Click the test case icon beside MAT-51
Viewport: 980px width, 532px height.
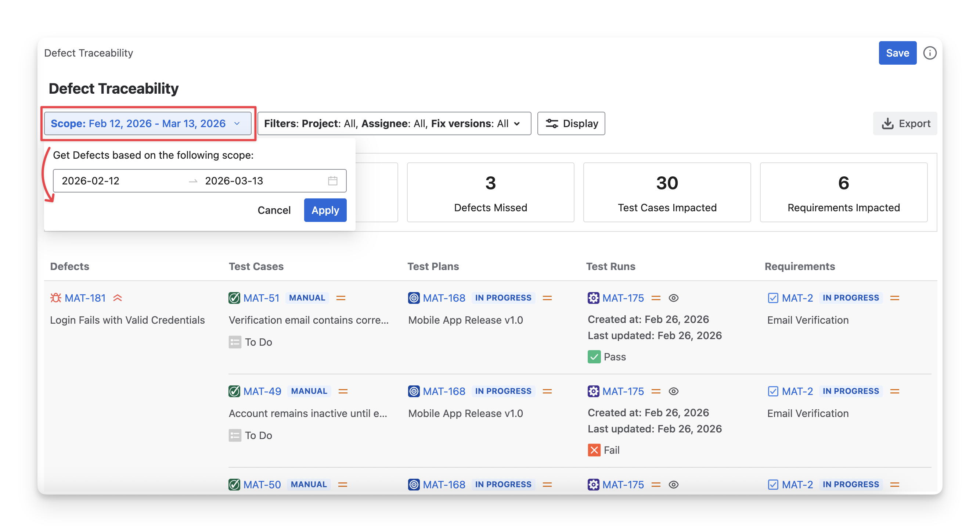234,298
